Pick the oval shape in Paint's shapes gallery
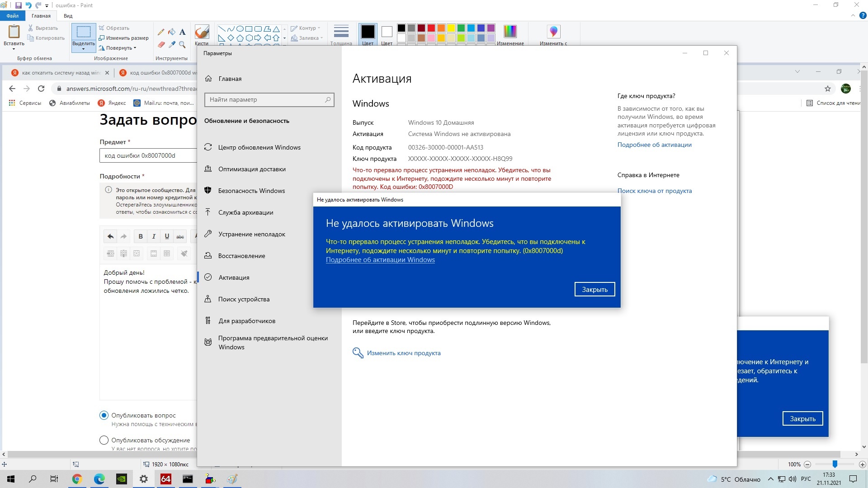The image size is (868, 488). [240, 28]
